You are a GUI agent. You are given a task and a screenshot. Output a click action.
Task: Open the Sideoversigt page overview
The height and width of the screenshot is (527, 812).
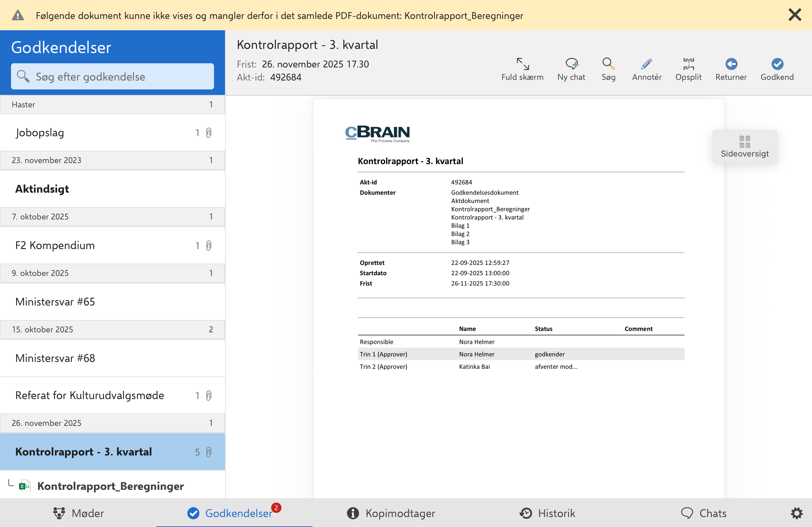click(x=745, y=147)
